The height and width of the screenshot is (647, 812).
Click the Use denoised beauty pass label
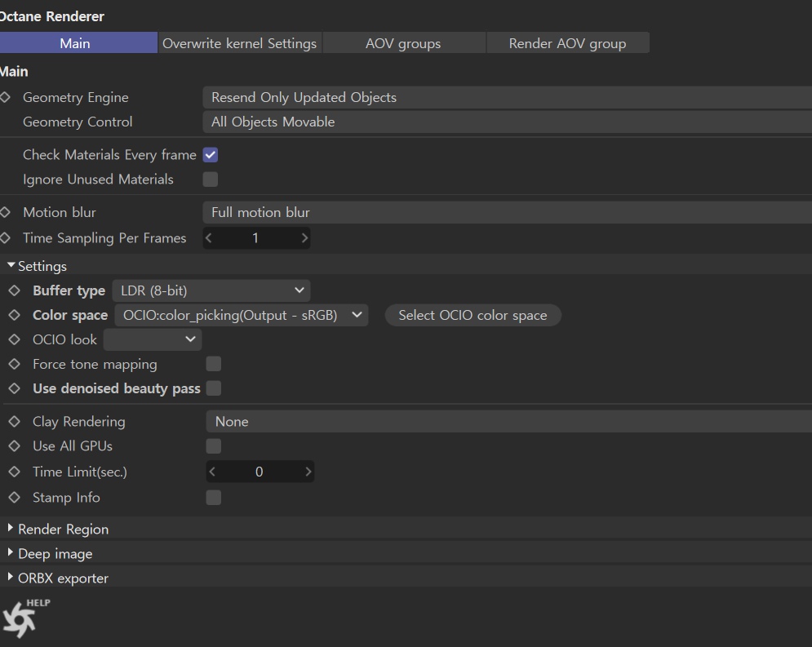117,388
